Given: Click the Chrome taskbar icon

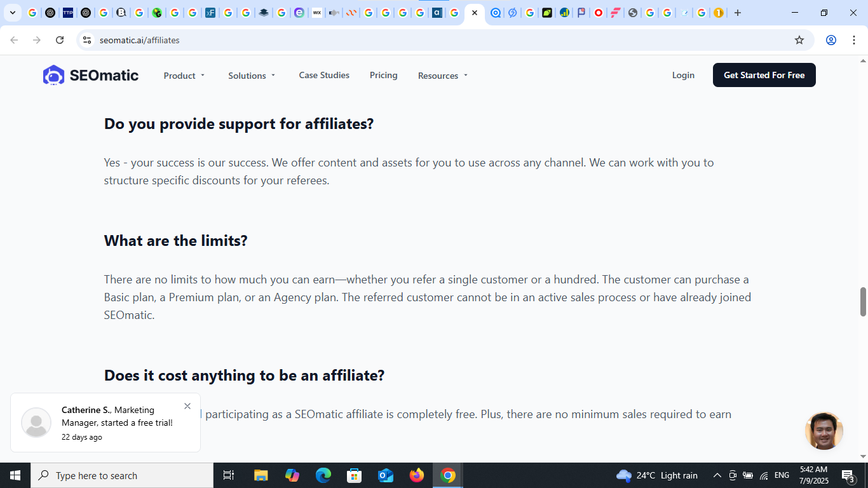Looking at the screenshot, I should point(448,475).
